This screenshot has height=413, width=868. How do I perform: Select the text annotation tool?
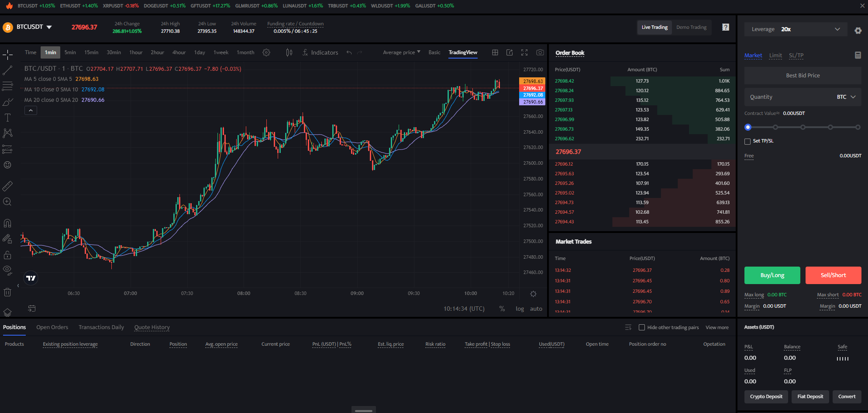pyautogui.click(x=7, y=118)
